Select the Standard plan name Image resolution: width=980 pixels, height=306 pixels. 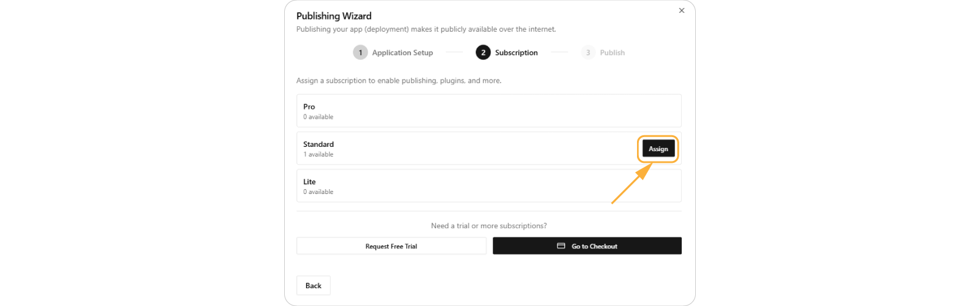(x=318, y=144)
